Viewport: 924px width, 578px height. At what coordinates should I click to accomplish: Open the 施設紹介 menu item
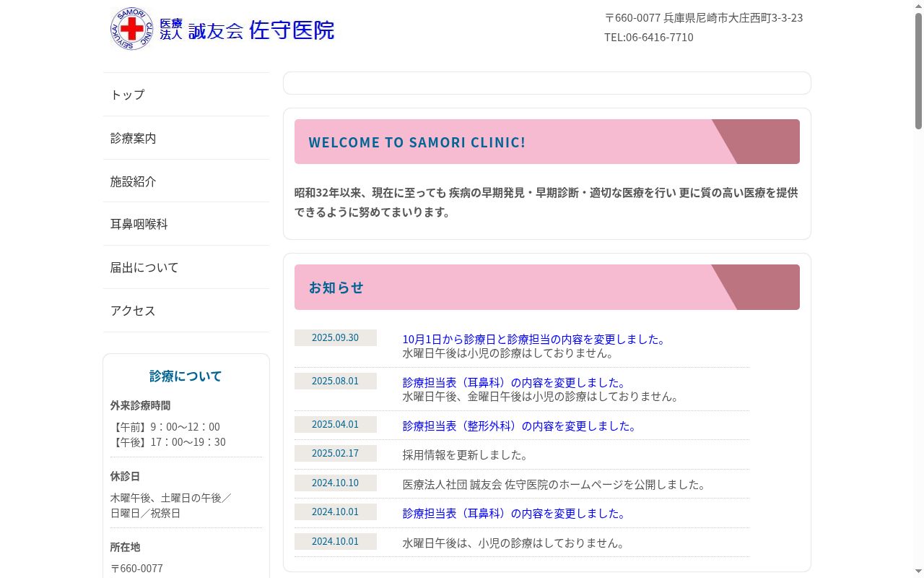pos(186,181)
